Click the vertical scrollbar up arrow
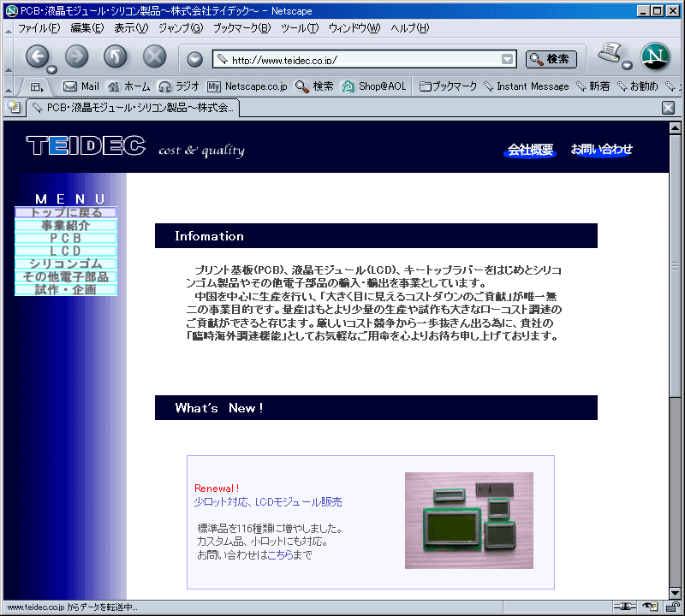This screenshot has height=616, width=685. coord(675,128)
